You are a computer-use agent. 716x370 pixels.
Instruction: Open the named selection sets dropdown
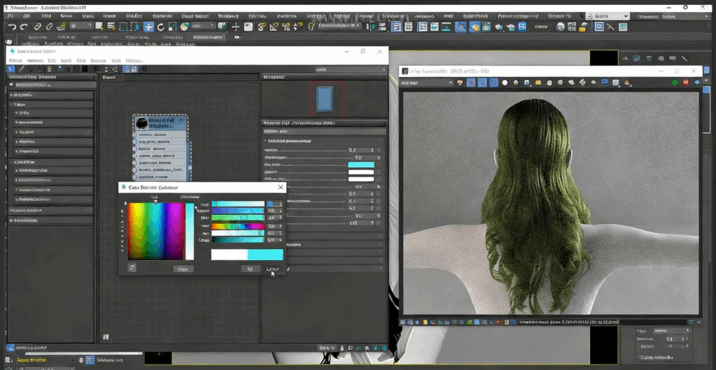[339, 26]
